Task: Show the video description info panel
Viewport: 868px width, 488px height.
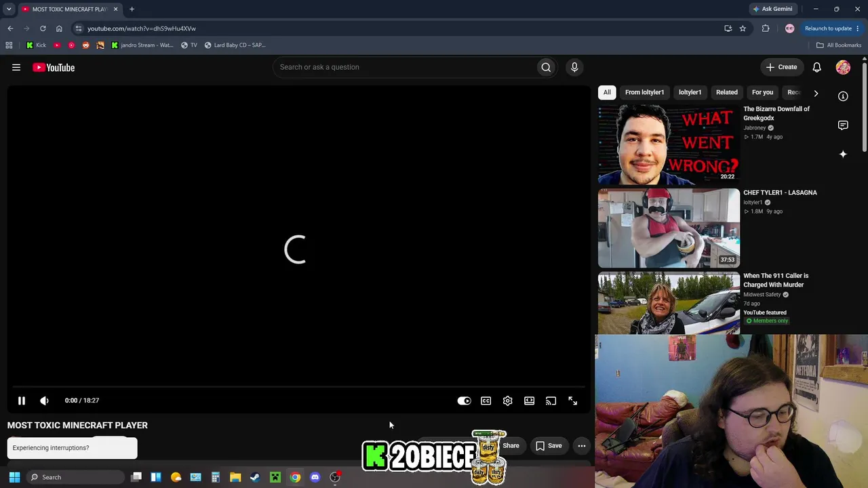Action: (x=843, y=96)
